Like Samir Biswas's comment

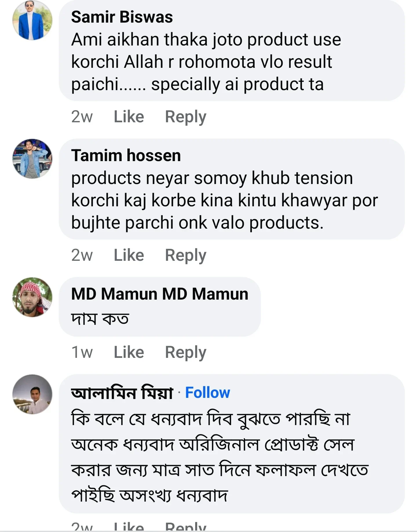point(129,116)
